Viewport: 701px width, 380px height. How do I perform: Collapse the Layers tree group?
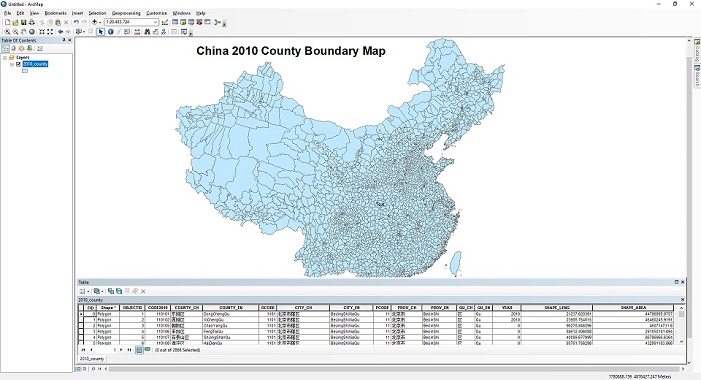5,58
